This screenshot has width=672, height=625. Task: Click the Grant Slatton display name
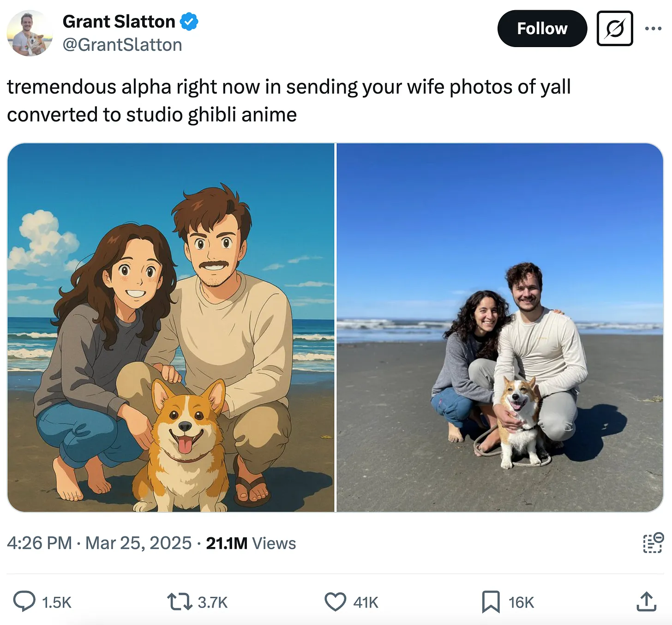(x=119, y=22)
